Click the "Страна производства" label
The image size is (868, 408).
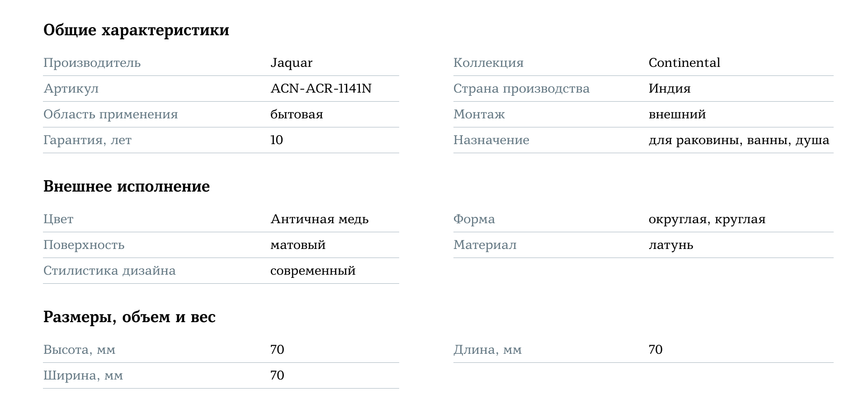tap(521, 89)
